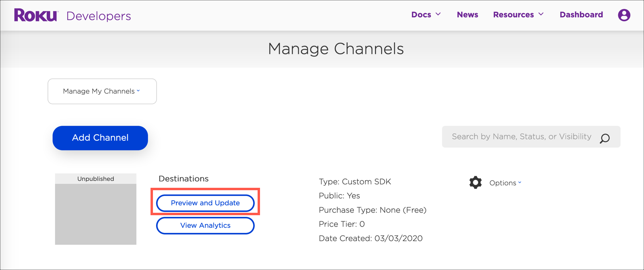
Task: Select the gray channel poster thumbnail
Action: click(x=96, y=214)
